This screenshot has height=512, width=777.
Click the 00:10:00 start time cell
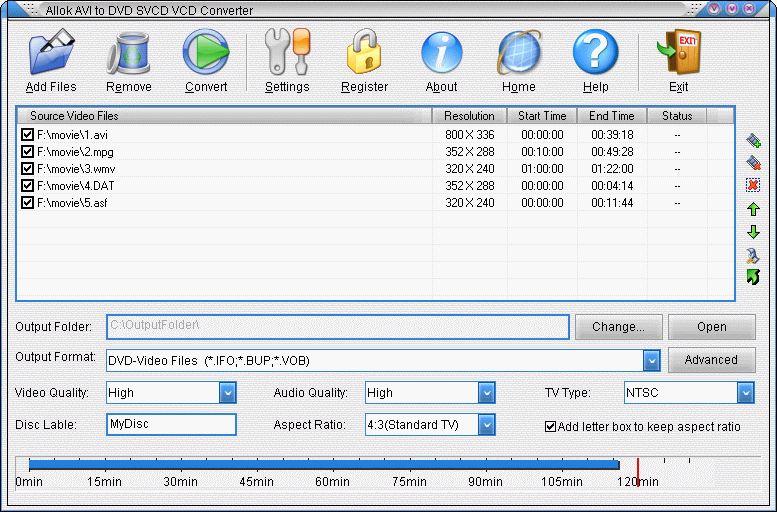[x=542, y=152]
